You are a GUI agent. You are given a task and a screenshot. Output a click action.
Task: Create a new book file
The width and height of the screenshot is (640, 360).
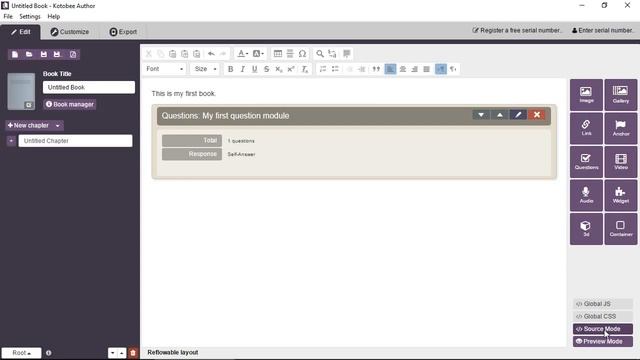(x=15, y=54)
